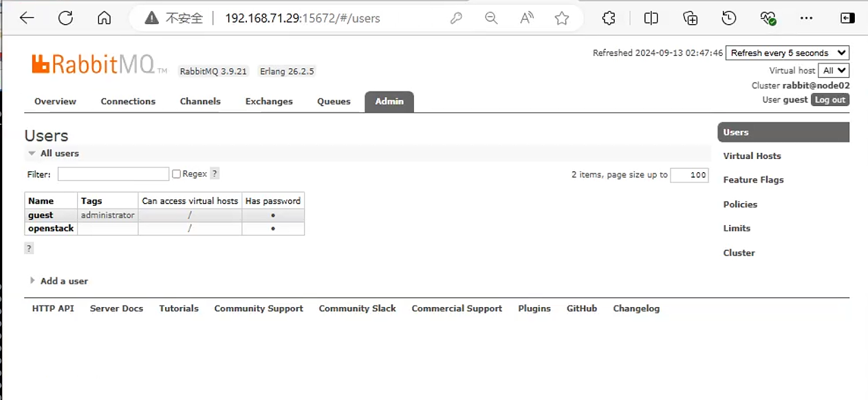The height and width of the screenshot is (400, 868).
Task: Open Virtual Hosts in admin sidebar
Action: tap(752, 156)
